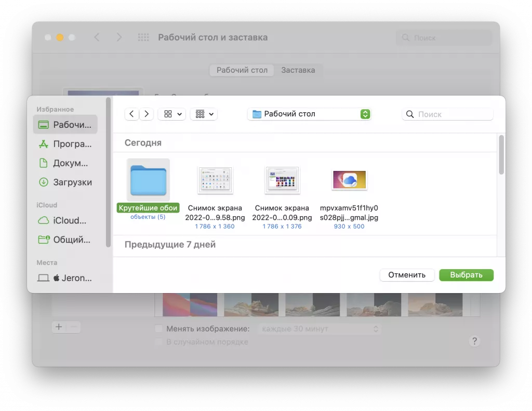The width and height of the screenshot is (532, 411).
Task: Open the Документы sidebar folder
Action: pyautogui.click(x=65, y=163)
